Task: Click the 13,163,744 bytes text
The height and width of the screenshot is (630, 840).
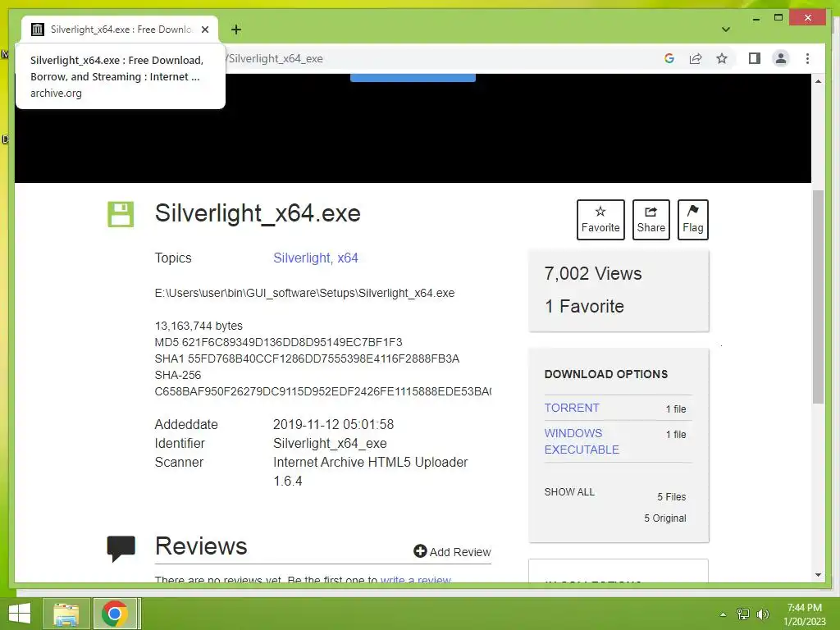Action: pos(199,326)
